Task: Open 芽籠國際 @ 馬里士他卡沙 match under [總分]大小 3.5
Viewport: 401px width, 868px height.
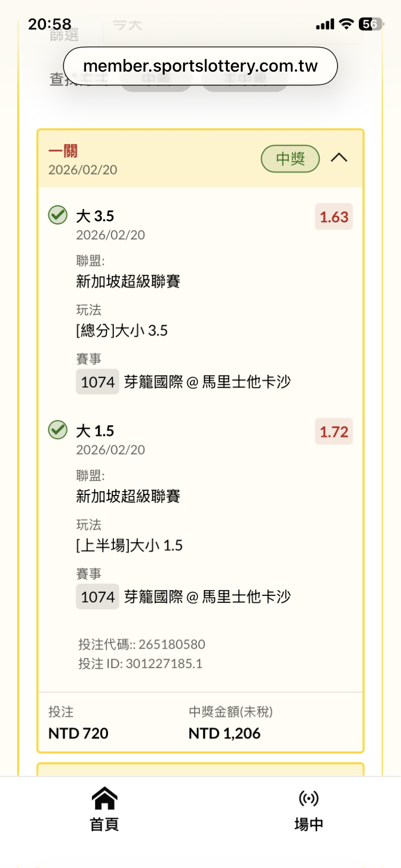Action: 207,382
